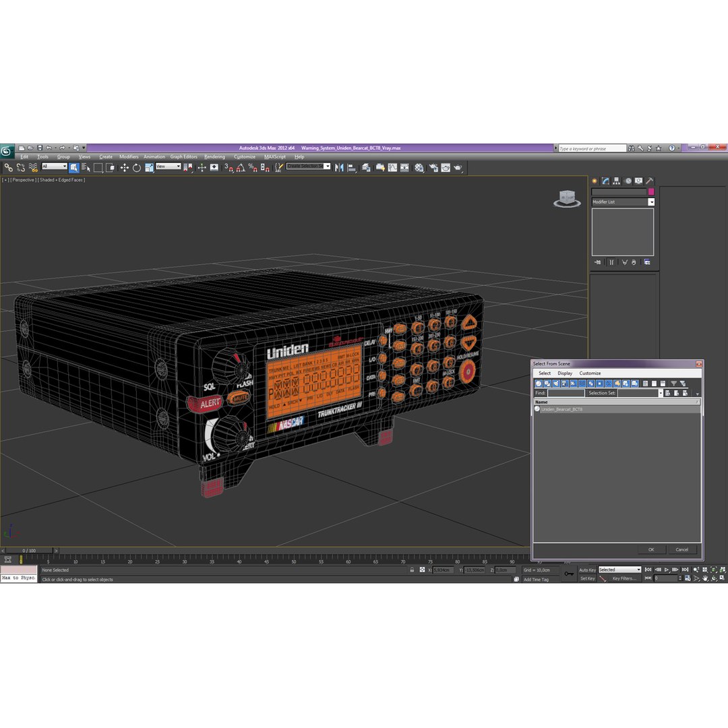Switch to Motion command panel tab

tap(628, 181)
